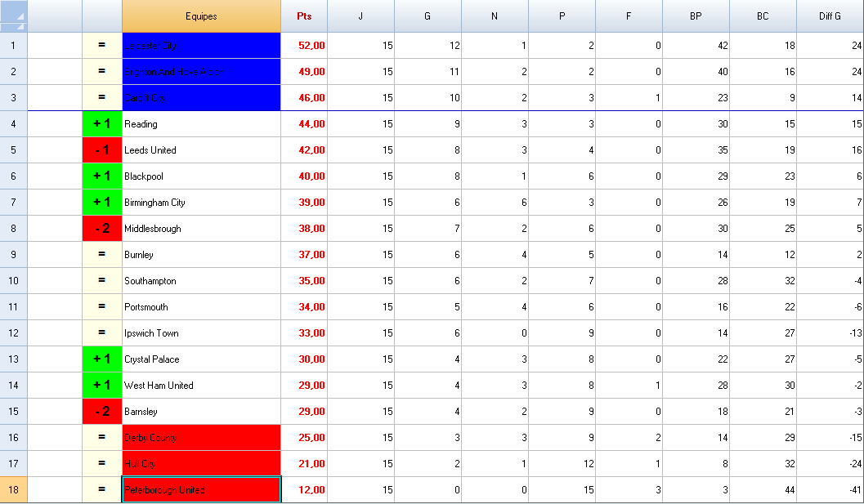Select the 49,00 points cell
This screenshot has height=504, width=864.
304,72
